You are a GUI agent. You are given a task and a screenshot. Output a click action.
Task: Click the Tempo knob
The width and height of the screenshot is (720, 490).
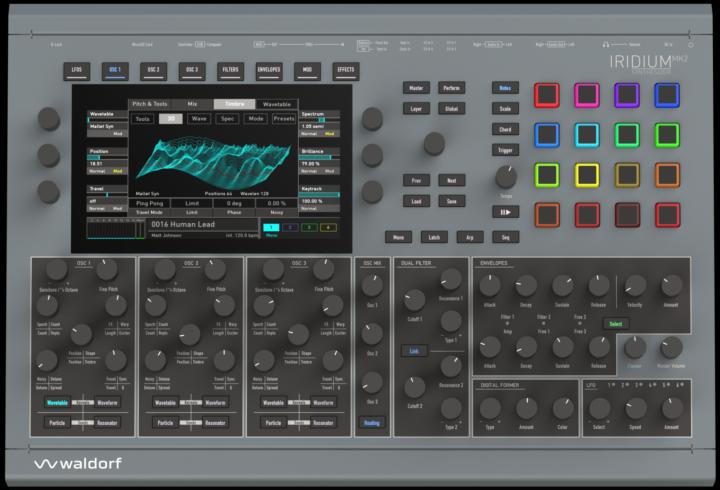coord(506,177)
